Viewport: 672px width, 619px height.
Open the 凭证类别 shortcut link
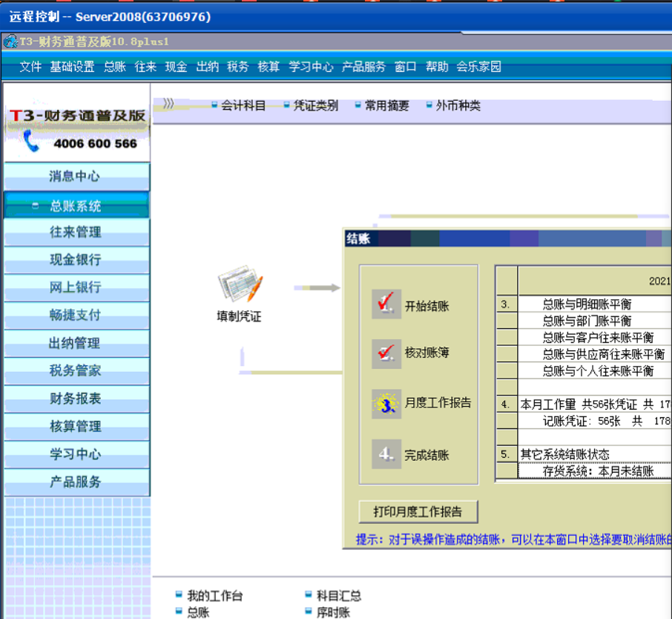click(316, 105)
